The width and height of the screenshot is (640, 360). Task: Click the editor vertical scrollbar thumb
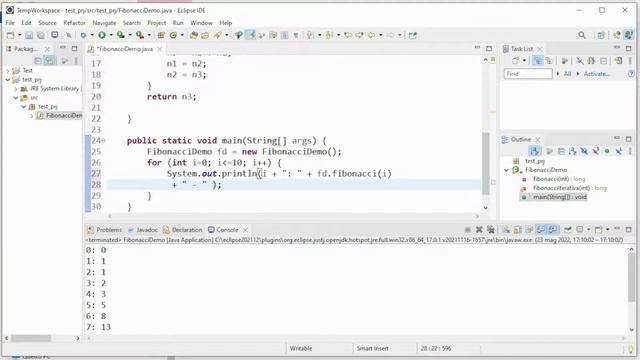pyautogui.click(x=486, y=163)
